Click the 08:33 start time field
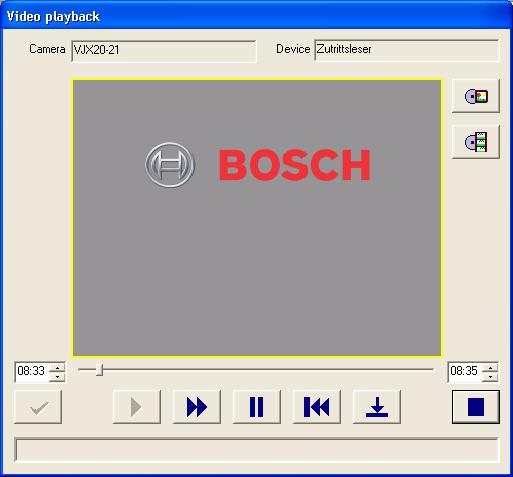Viewport: 513px width, 477px height. point(32,371)
